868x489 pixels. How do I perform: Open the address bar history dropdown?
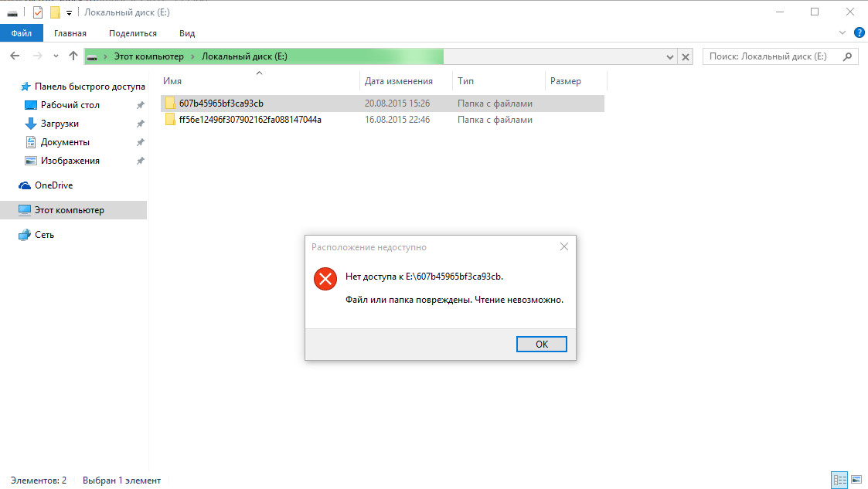tap(670, 56)
